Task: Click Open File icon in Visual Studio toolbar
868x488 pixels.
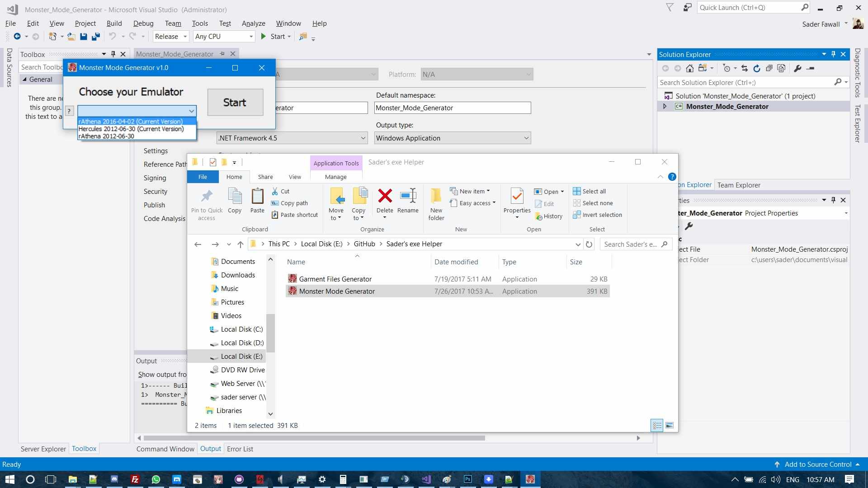Action: 71,37
